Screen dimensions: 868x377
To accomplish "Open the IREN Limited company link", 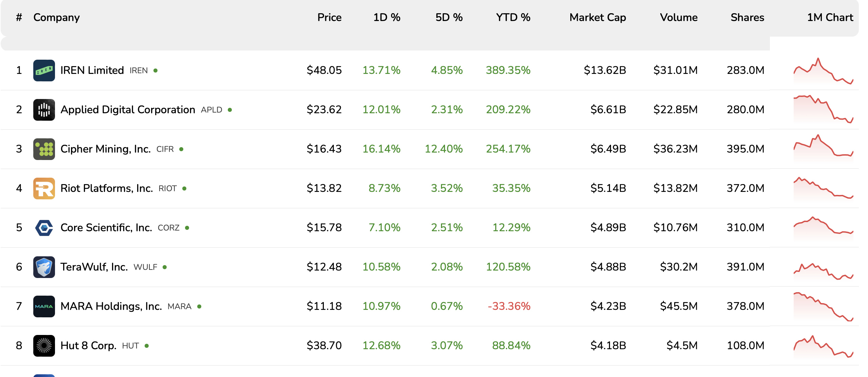I will (x=92, y=71).
